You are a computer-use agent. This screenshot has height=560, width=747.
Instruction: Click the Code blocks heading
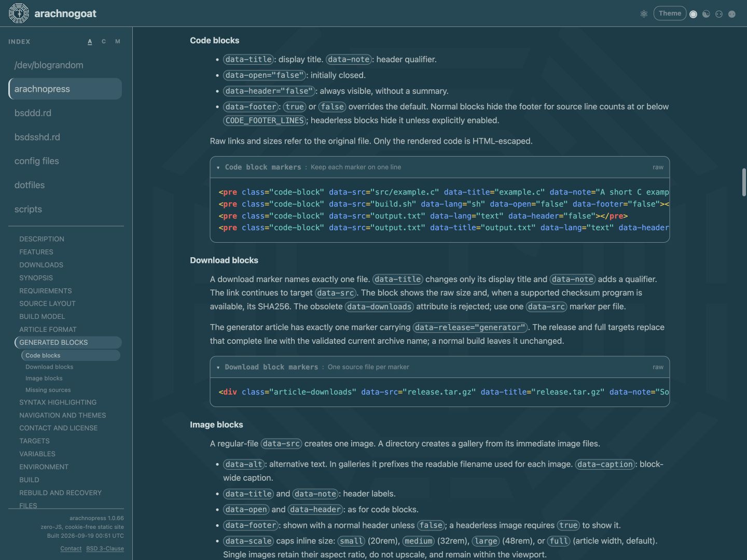click(214, 40)
